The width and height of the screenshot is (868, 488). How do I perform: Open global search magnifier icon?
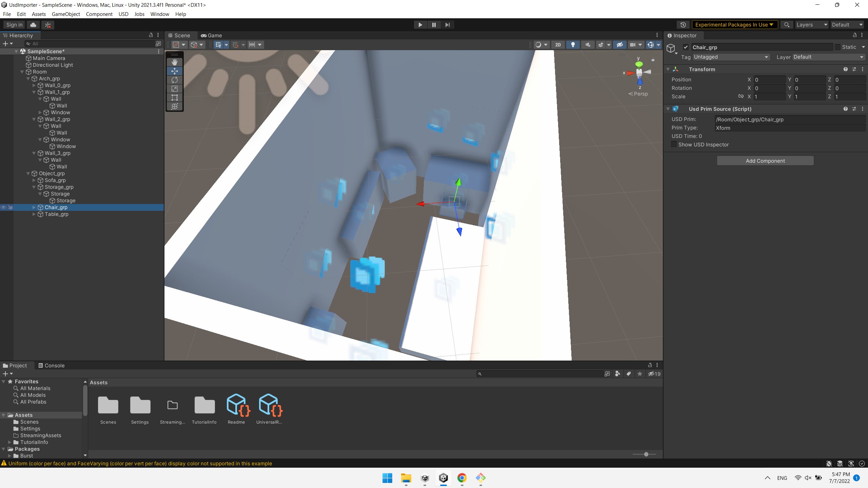tap(787, 25)
